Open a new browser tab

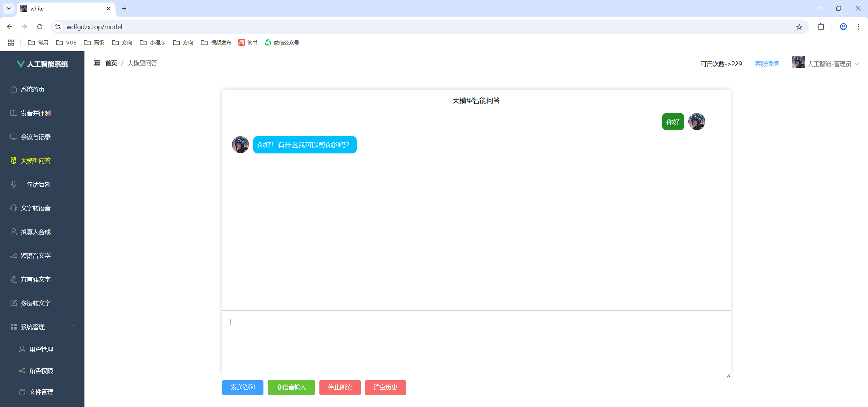pyautogui.click(x=124, y=8)
